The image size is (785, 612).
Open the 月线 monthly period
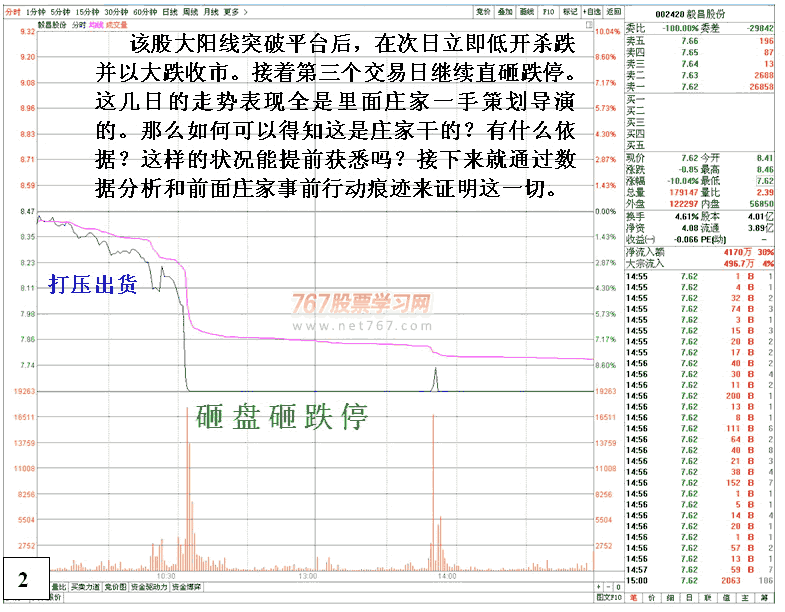pyautogui.click(x=211, y=12)
